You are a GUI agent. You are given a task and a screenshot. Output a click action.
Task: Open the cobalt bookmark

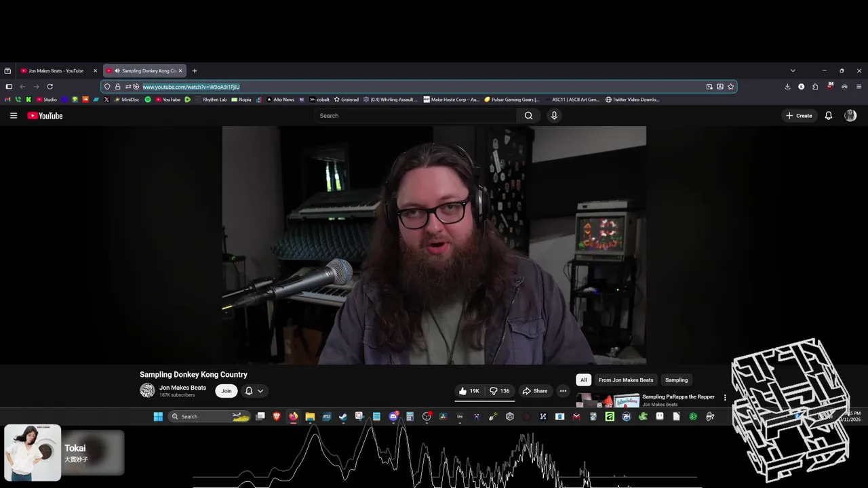[319, 100]
